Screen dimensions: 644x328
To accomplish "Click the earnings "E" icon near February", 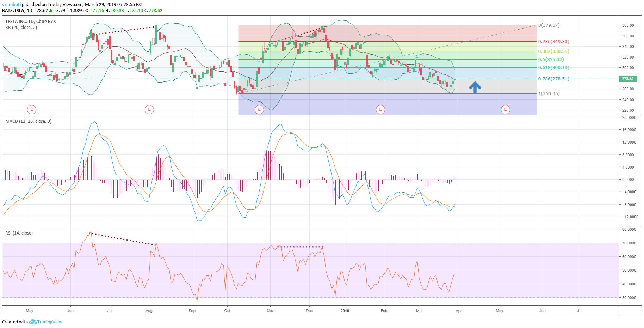I will 380,109.
